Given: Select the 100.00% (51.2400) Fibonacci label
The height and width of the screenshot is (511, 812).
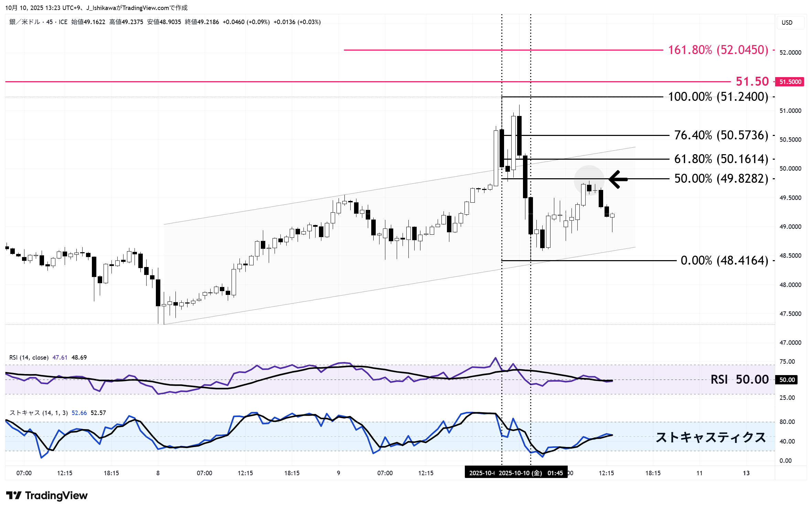Looking at the screenshot, I should (718, 97).
